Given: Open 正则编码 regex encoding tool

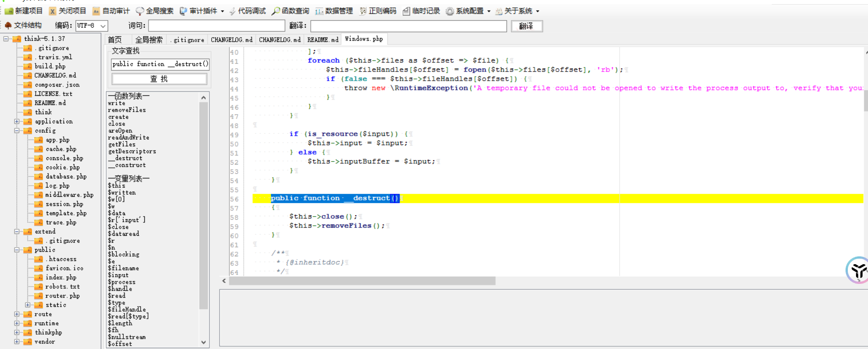Looking at the screenshot, I should click(378, 11).
